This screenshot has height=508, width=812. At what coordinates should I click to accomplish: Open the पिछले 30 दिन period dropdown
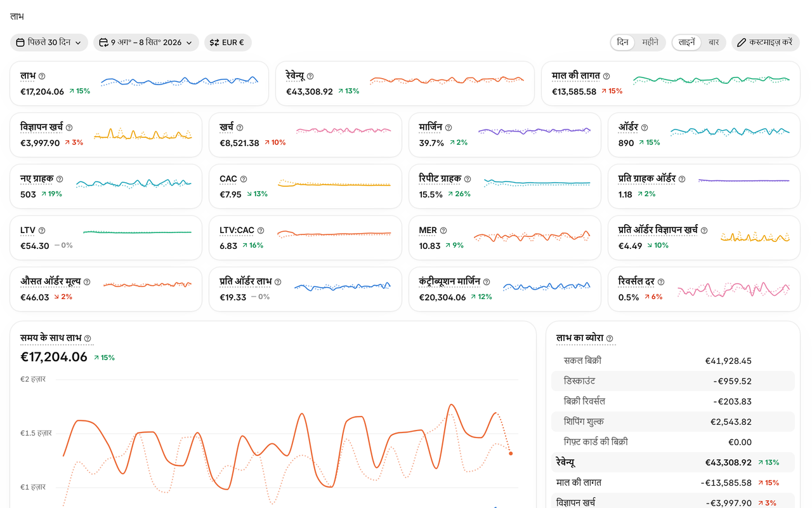point(49,43)
